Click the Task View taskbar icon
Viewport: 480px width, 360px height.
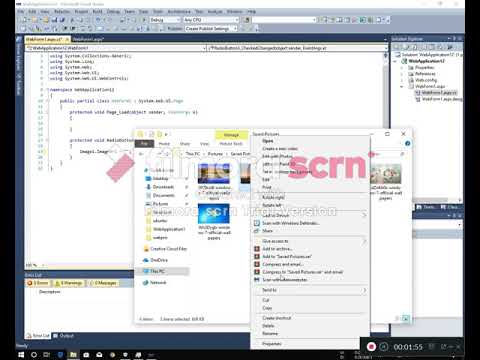pos(47,355)
